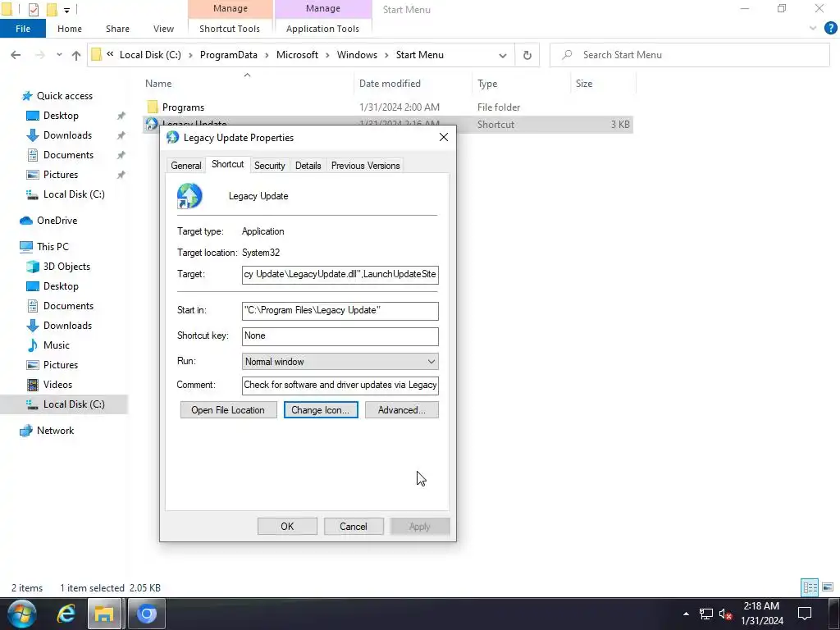Click in the Comment field
The height and width of the screenshot is (630, 840).
pos(340,386)
